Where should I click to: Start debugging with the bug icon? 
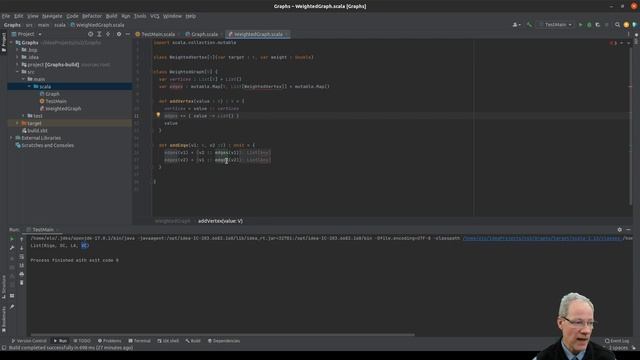click(589, 25)
